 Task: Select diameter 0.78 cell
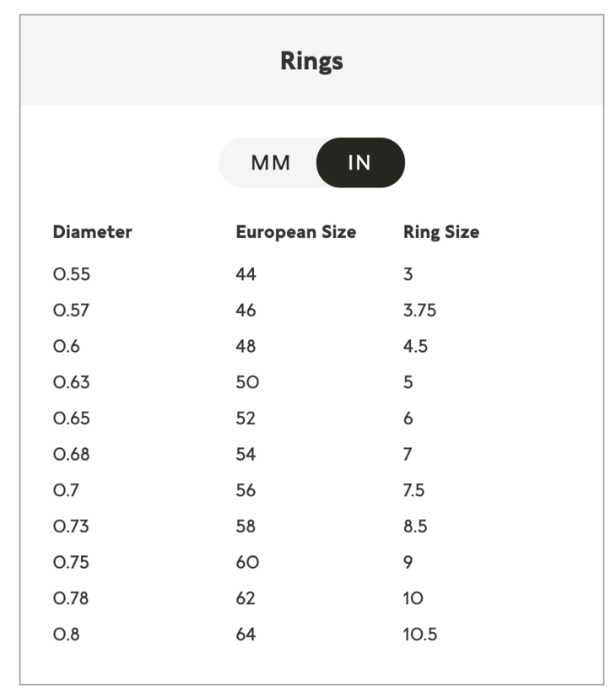pos(71,598)
